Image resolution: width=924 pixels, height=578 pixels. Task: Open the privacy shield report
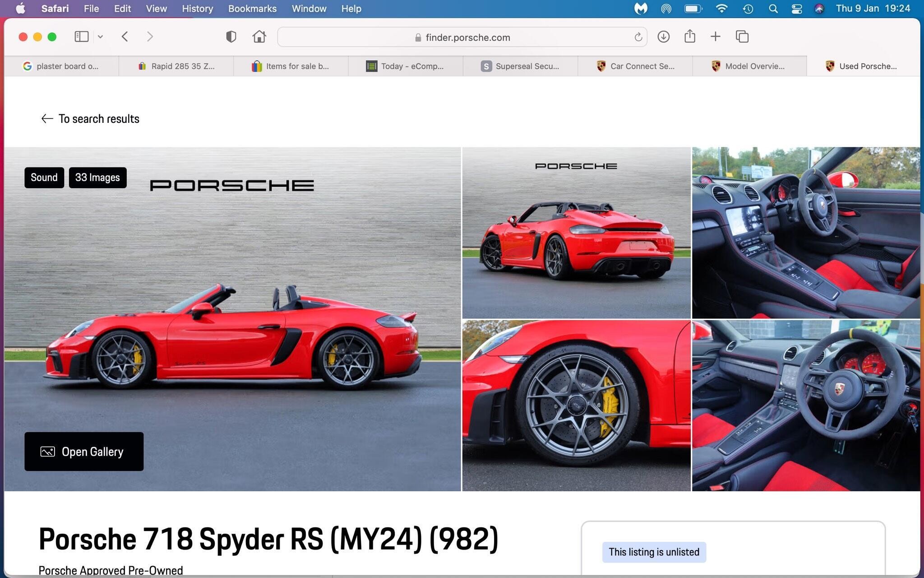(x=231, y=37)
